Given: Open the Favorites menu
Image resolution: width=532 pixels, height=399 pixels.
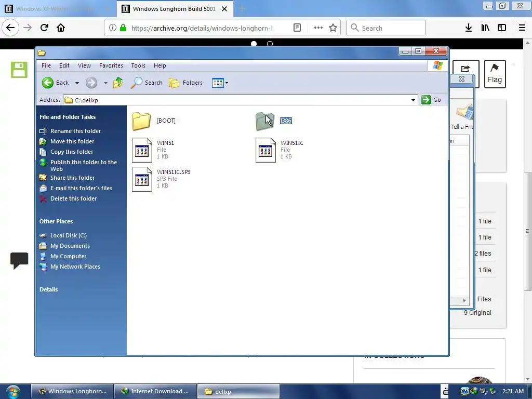Looking at the screenshot, I should (x=111, y=65).
